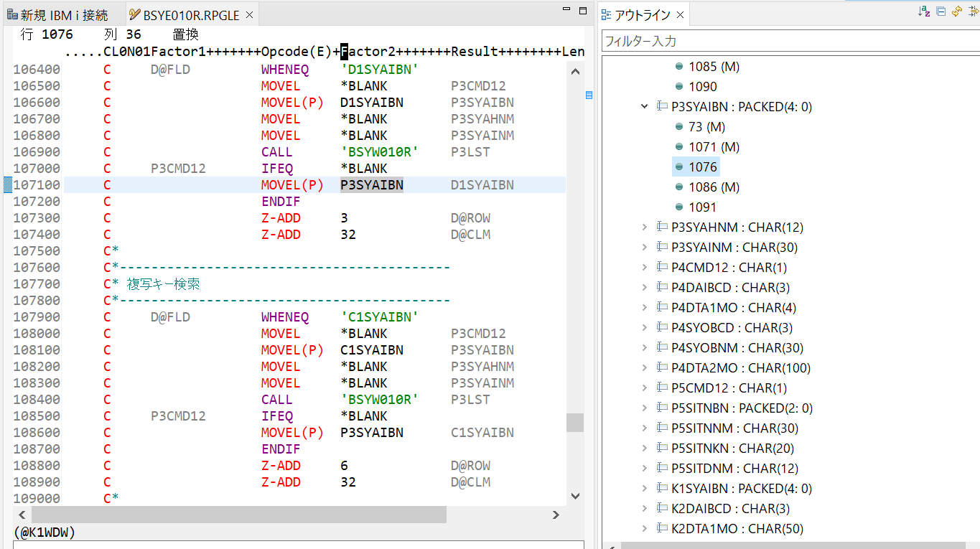Image resolution: width=980 pixels, height=549 pixels.
Task: Click the (@K1WDW) status text
Action: pyautogui.click(x=45, y=532)
